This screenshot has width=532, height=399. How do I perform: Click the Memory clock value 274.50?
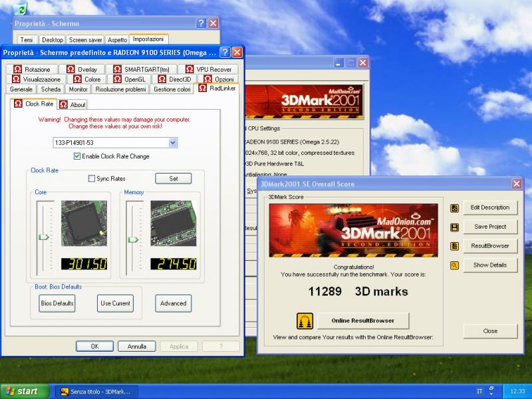[x=174, y=264]
